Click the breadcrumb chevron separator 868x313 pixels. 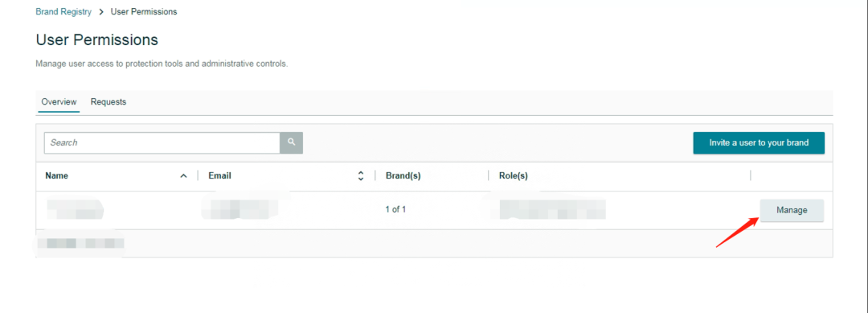(x=101, y=11)
